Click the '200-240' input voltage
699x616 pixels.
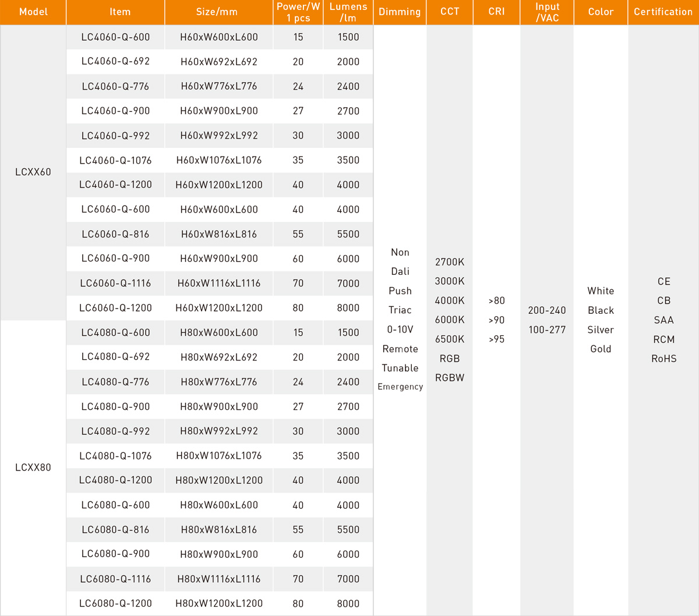coord(547,310)
